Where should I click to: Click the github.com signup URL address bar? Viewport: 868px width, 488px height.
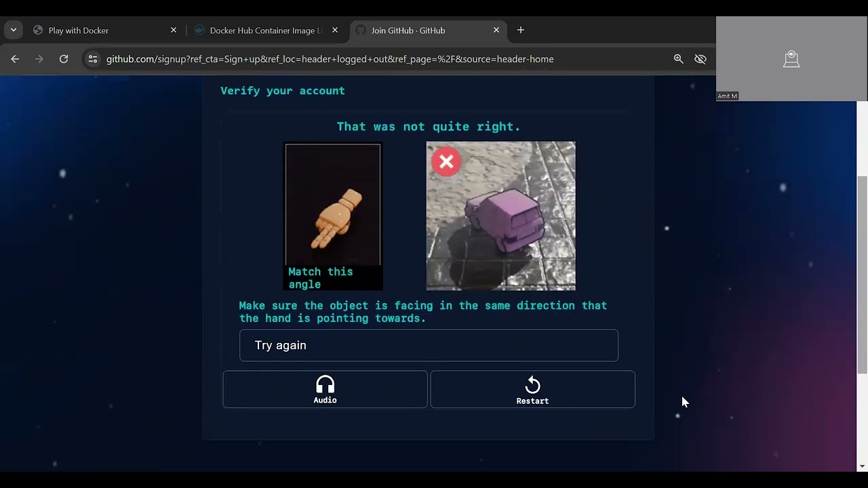[330, 59]
